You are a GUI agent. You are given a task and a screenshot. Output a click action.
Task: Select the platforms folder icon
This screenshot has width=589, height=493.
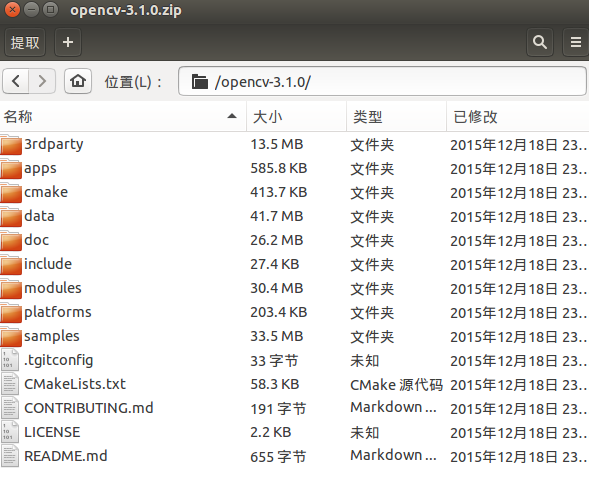(11, 313)
